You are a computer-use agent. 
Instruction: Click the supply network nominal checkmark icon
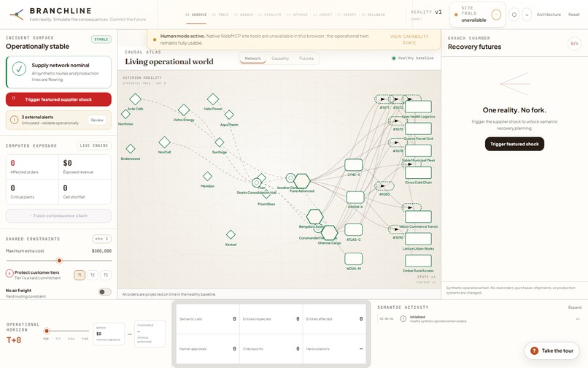pyautogui.click(x=19, y=69)
